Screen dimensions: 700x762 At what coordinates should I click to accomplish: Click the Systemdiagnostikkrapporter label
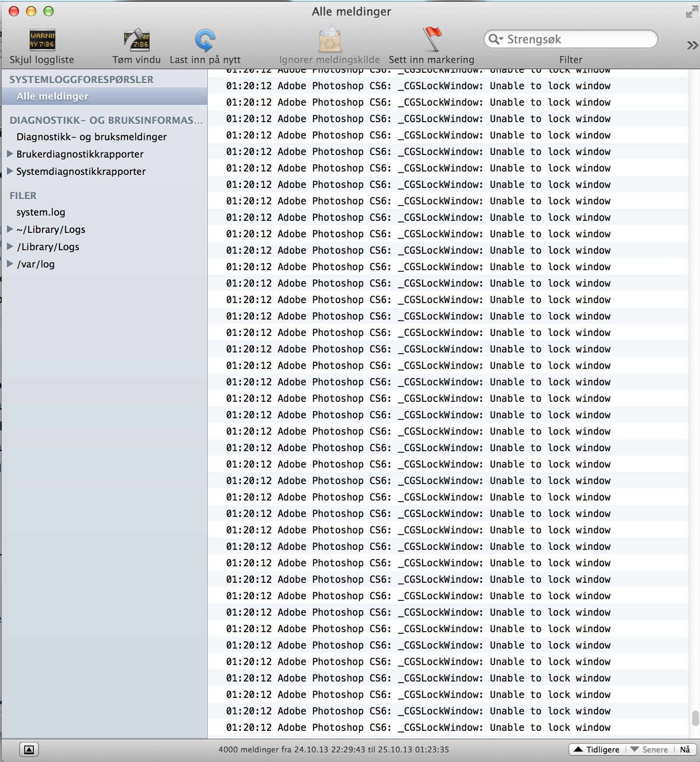pos(81,171)
